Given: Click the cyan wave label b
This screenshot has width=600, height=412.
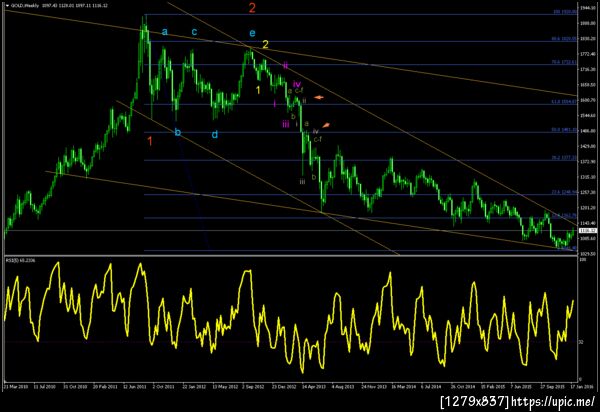Looking at the screenshot, I should (178, 132).
